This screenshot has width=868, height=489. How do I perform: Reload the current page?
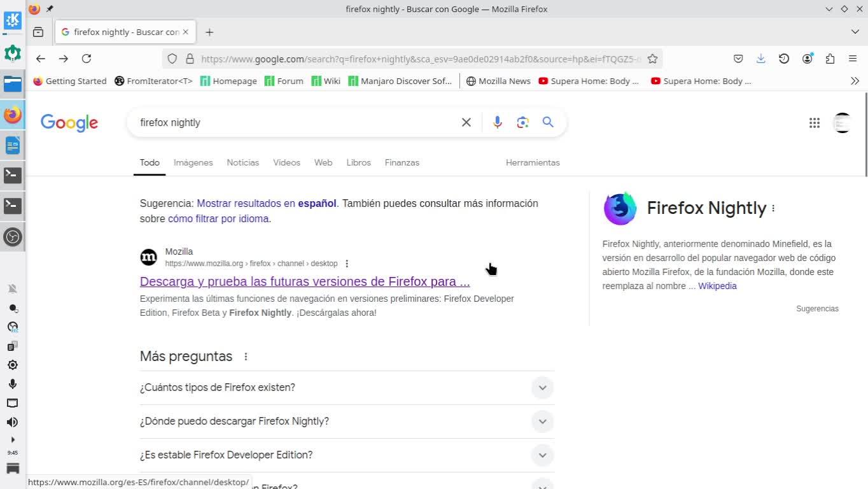click(87, 59)
